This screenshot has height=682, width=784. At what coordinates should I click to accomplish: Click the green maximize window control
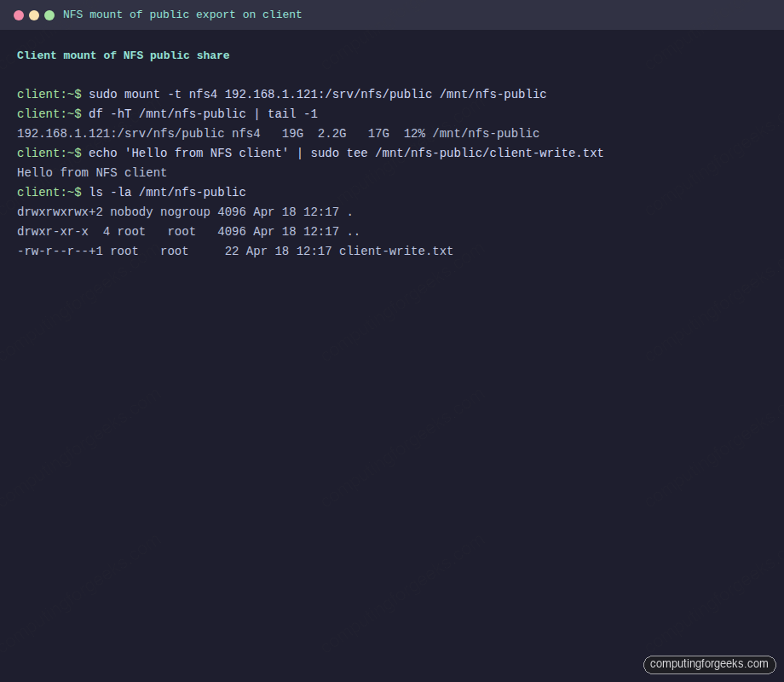click(x=49, y=14)
